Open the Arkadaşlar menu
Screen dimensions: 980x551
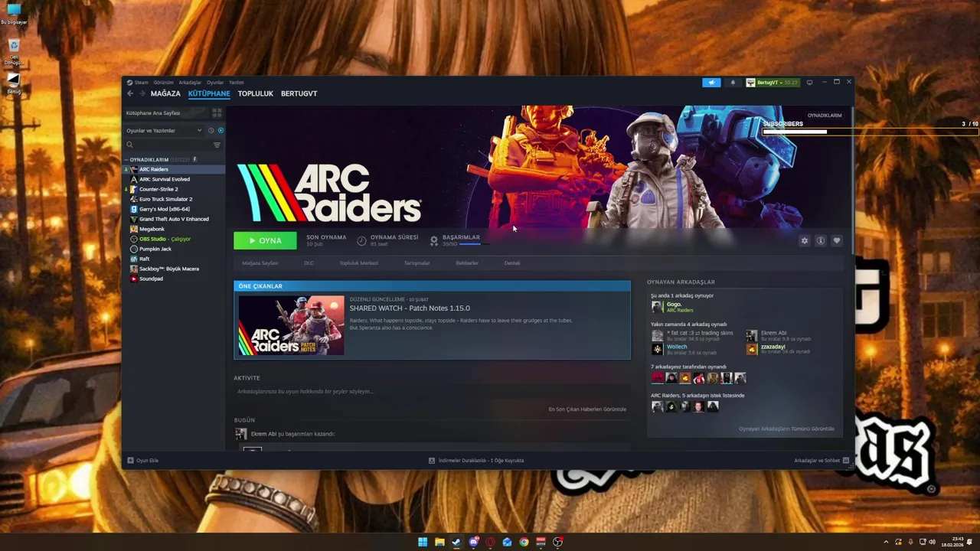(x=190, y=82)
